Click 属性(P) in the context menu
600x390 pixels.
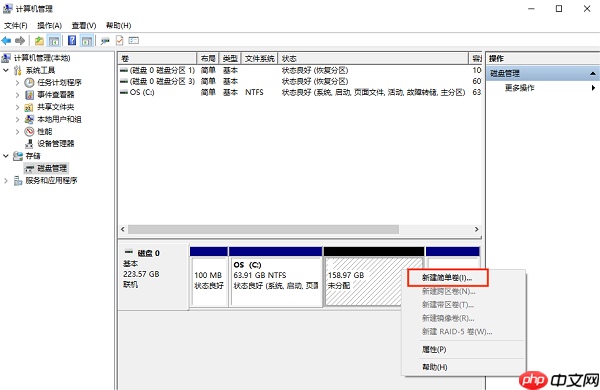tap(434, 349)
